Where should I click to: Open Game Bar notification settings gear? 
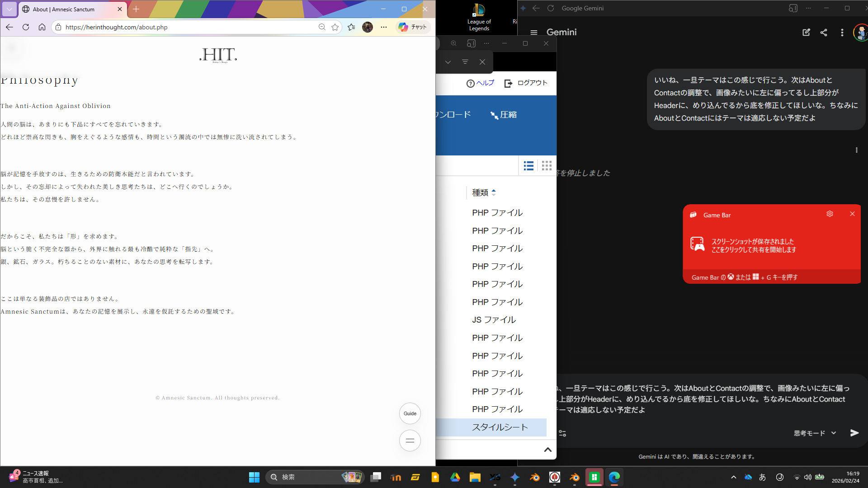[x=830, y=214]
